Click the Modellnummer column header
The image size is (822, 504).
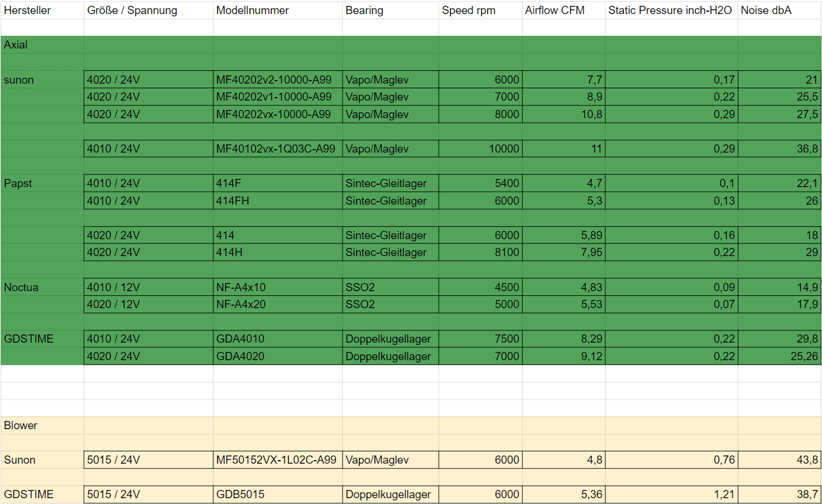pyautogui.click(x=278, y=11)
